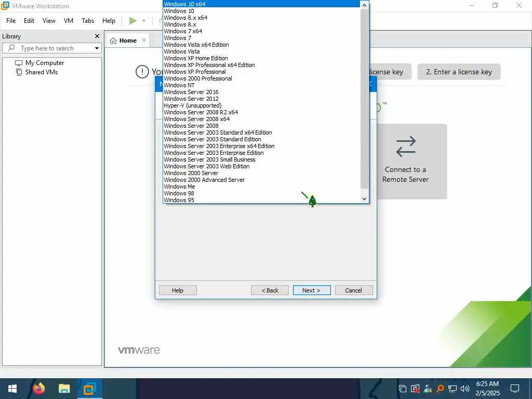Choose Windows XP Professional x64 Edition
The image size is (532, 399).
(262, 65)
